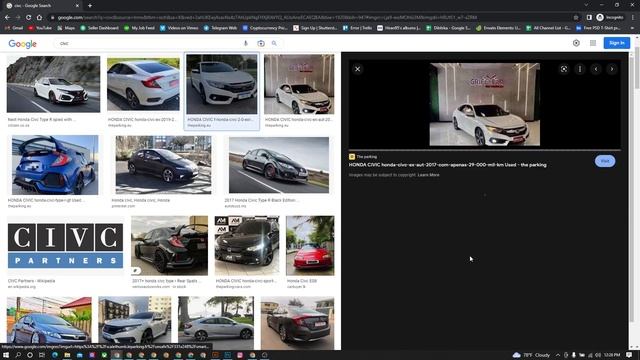Image resolution: width=640 pixels, height=360 pixels.
Task: Click the Sign in button
Action: coord(616,43)
